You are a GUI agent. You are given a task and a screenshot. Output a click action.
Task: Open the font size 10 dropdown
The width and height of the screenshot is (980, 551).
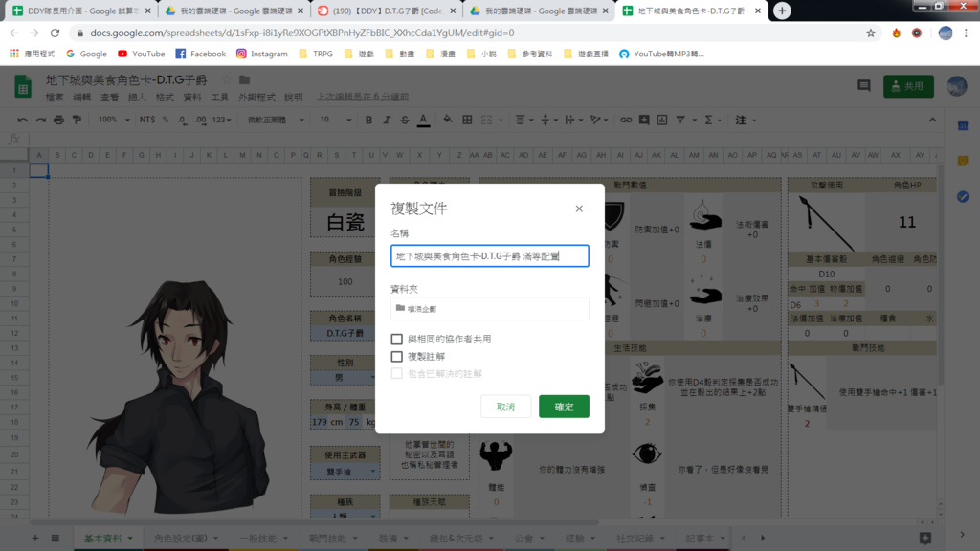click(x=335, y=120)
